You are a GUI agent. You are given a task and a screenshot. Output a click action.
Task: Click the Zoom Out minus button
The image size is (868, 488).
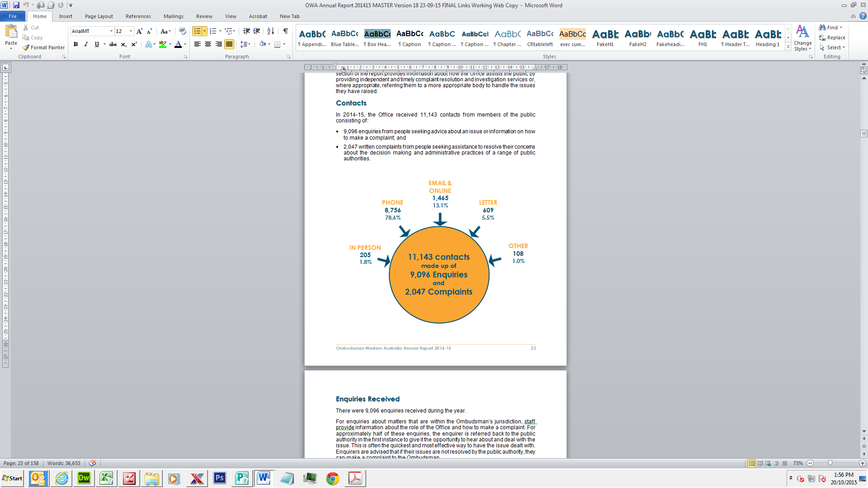point(810,463)
